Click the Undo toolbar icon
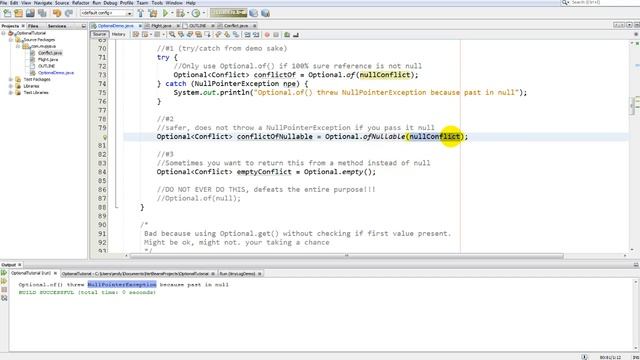The width and height of the screenshot is (640, 360). point(57,13)
